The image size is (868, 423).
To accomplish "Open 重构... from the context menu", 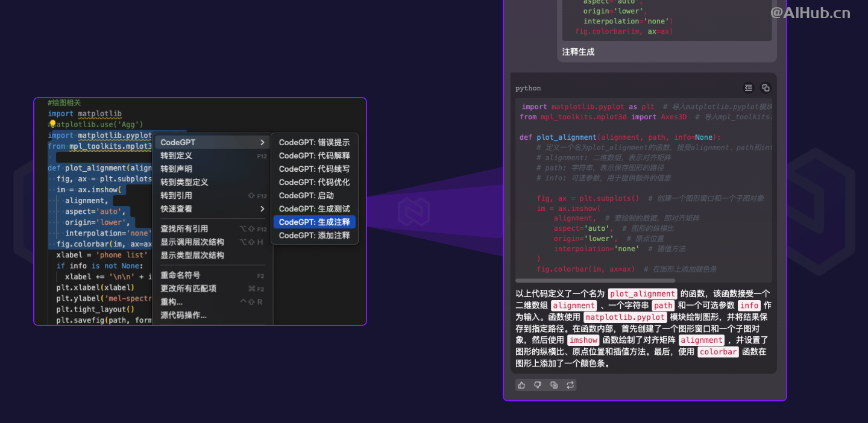I will [213, 302].
